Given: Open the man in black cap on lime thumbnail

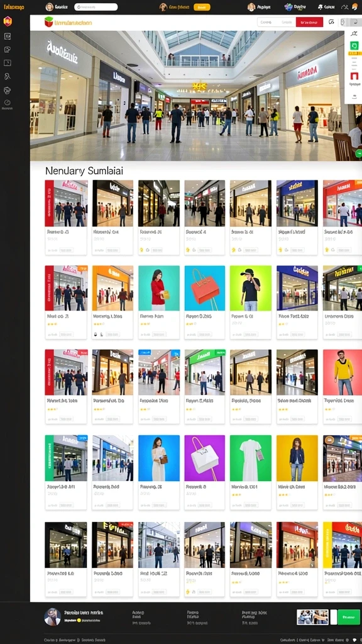Looking at the screenshot, I should 250,288.
